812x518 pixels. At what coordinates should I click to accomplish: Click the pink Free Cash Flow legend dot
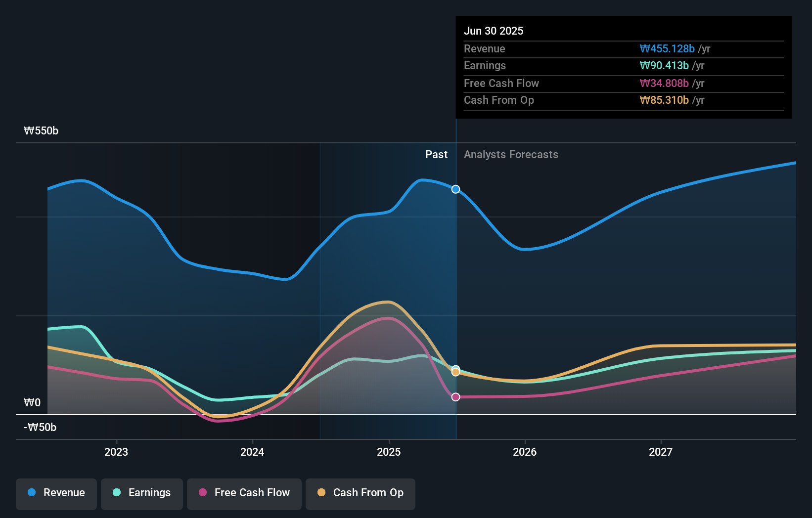tap(203, 492)
